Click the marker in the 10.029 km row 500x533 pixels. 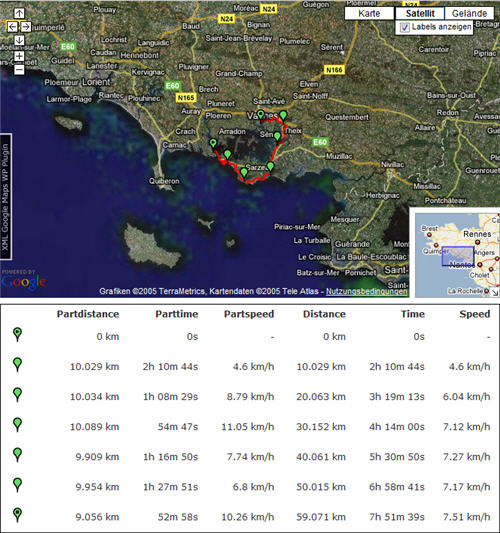pos(17,365)
